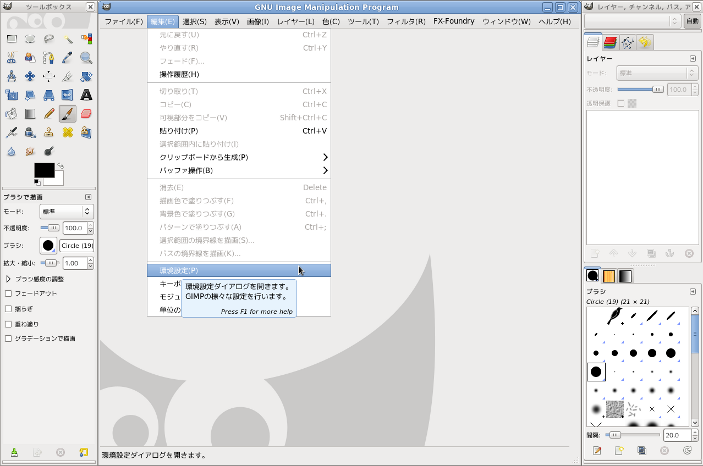Select the Fuzzy Select magic wand tool
Image resolution: width=703 pixels, height=466 pixels.
pos(68,39)
